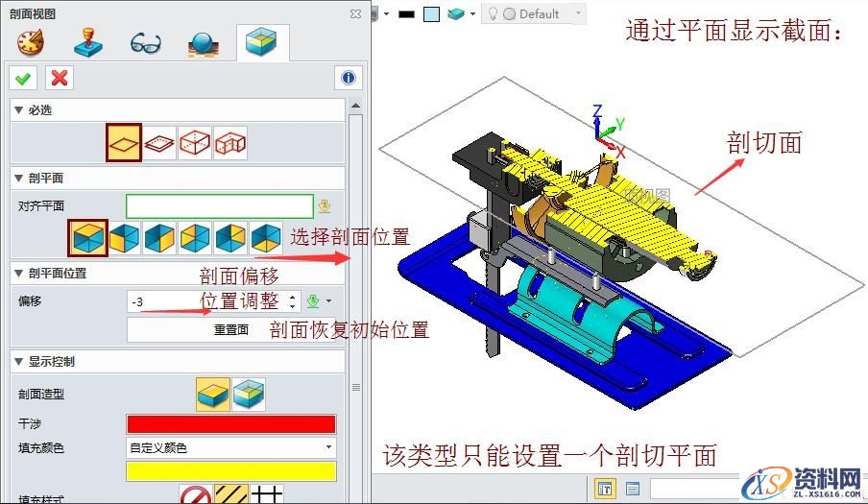Click the bottom status bar input field
The height and width of the screenshot is (504, 868).
696,489
